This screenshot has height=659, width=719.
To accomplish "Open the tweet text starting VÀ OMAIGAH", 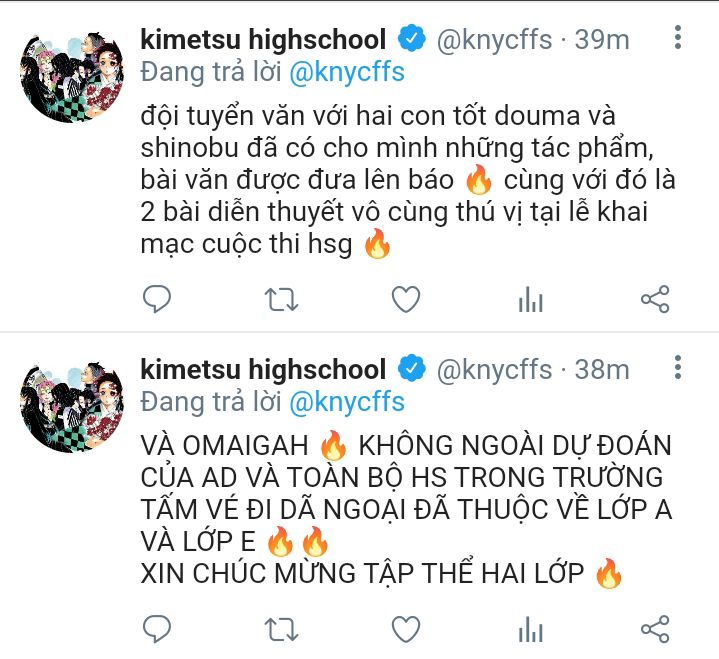I will 406,509.
